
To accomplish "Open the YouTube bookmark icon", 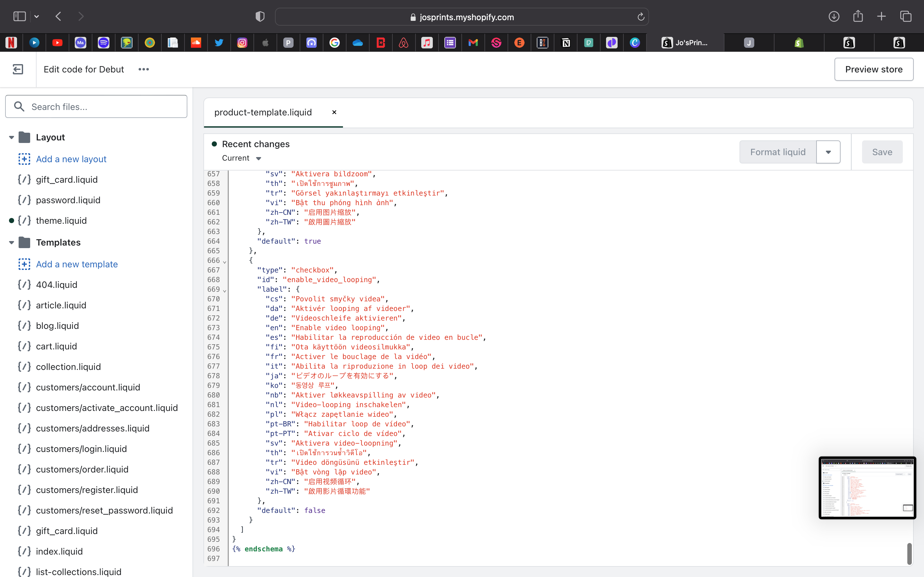I will (57, 43).
